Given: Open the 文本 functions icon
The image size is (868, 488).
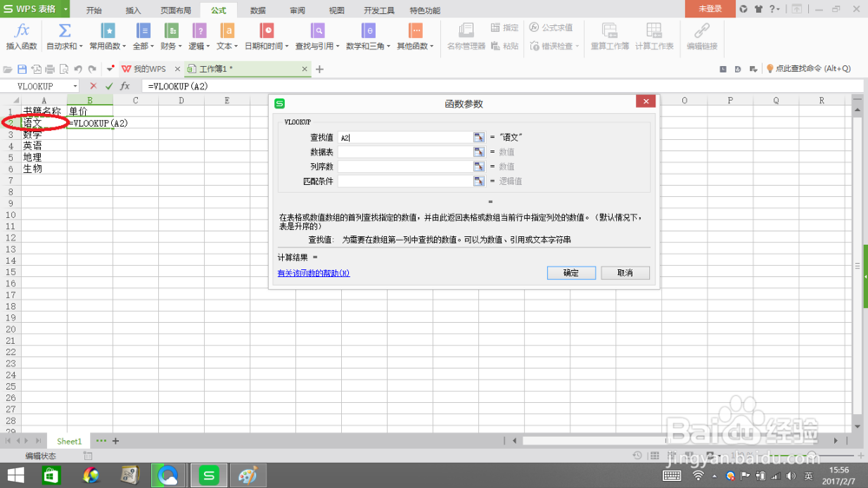Looking at the screenshot, I should pyautogui.click(x=227, y=30).
